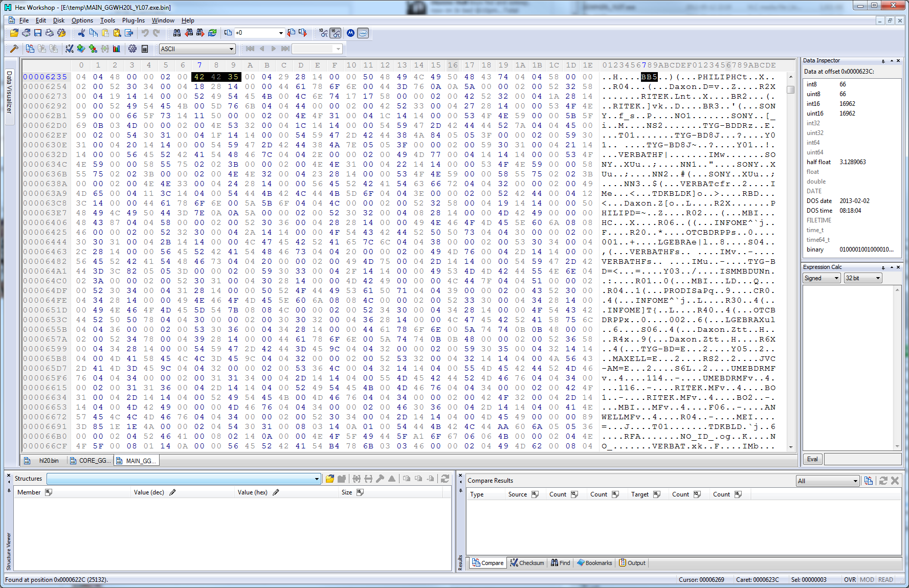The width and height of the screenshot is (909, 588).
Task: Open the All filter dropdown in Compare Results
Action: click(827, 481)
